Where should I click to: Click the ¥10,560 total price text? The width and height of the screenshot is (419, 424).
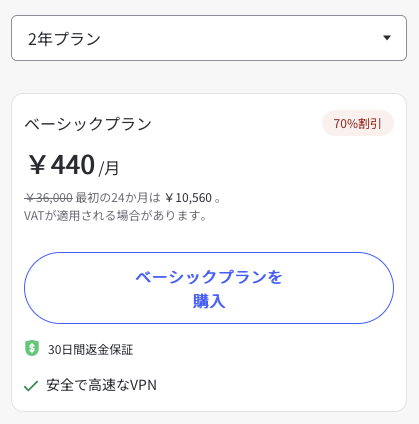click(189, 198)
